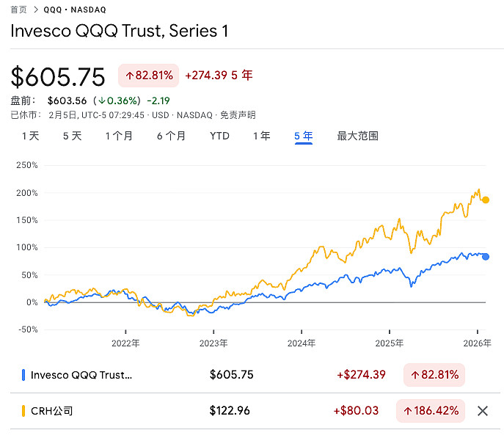
Task: Click the yellow CRH endpoint dot on chart
Action: point(486,200)
